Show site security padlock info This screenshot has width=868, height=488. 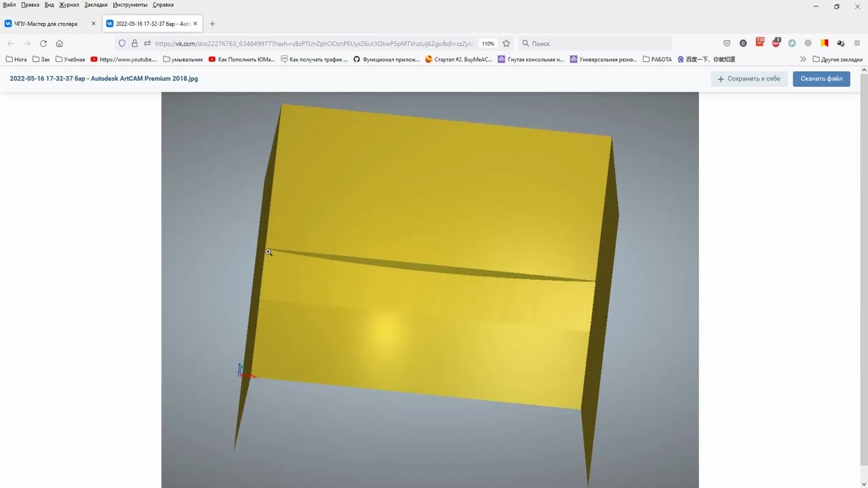(134, 43)
